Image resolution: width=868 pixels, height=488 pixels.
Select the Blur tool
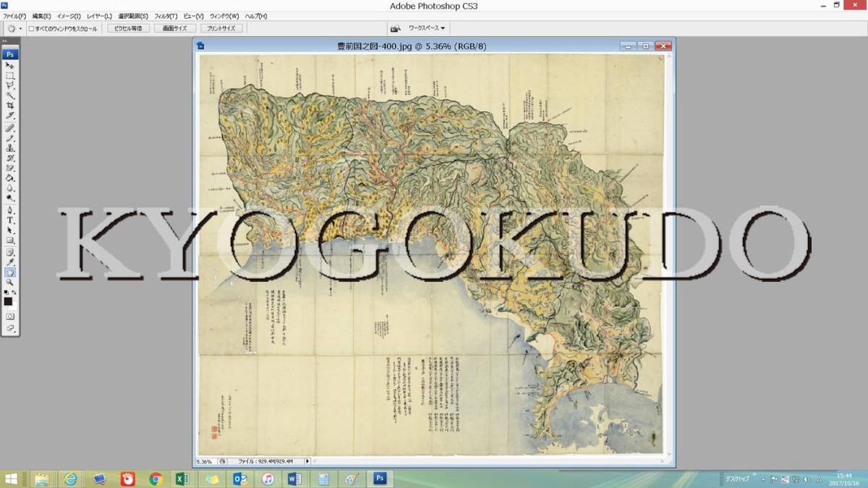10,188
